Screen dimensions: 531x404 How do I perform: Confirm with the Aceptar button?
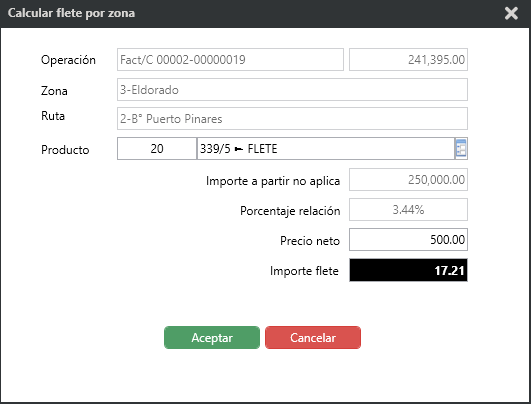coord(212,337)
